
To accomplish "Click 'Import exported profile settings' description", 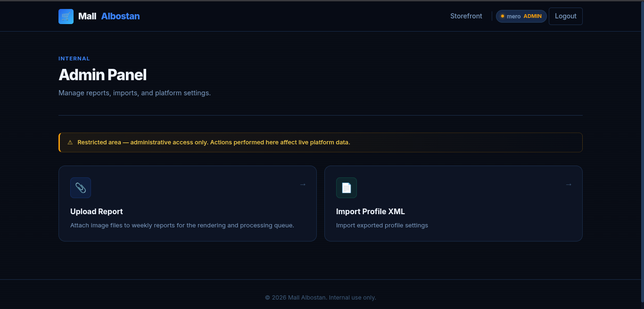I will [382, 225].
